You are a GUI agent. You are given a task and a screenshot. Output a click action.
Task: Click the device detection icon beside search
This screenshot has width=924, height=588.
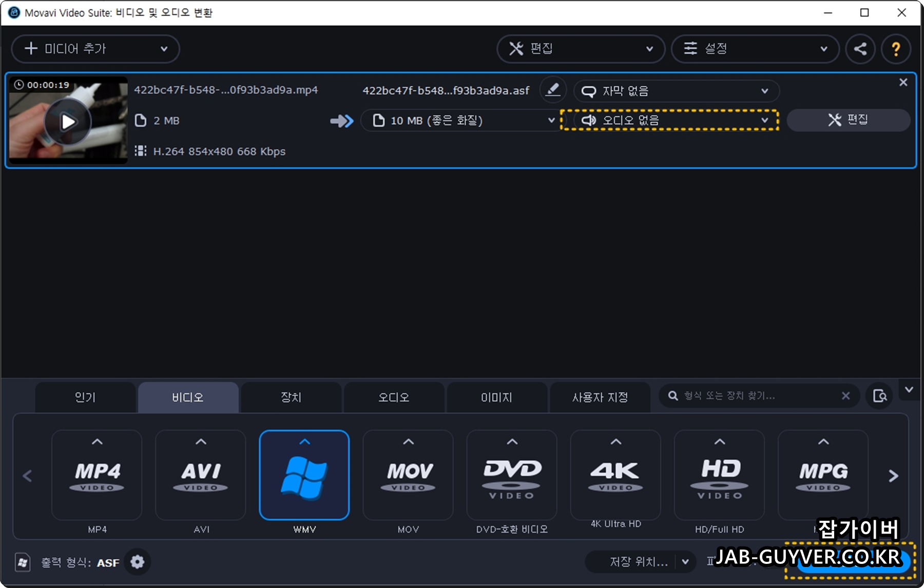(x=879, y=396)
